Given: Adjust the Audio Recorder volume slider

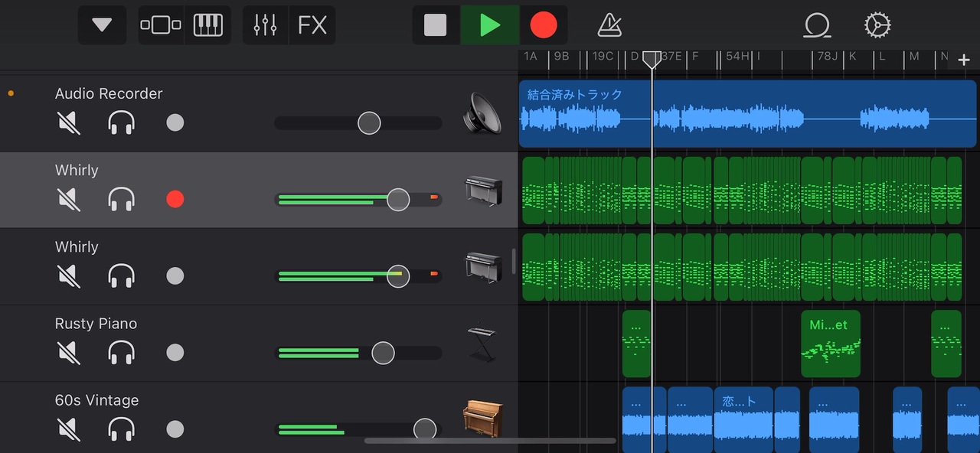Looking at the screenshot, I should tap(369, 122).
